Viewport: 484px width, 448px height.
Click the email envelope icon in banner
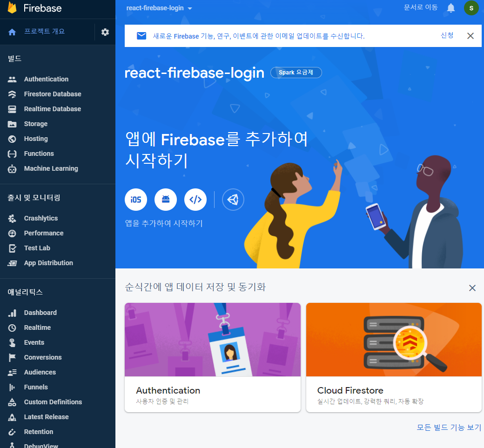(141, 36)
